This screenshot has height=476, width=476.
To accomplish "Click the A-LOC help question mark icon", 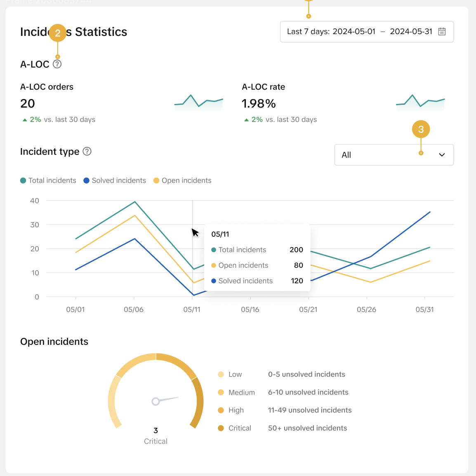I will tap(57, 64).
